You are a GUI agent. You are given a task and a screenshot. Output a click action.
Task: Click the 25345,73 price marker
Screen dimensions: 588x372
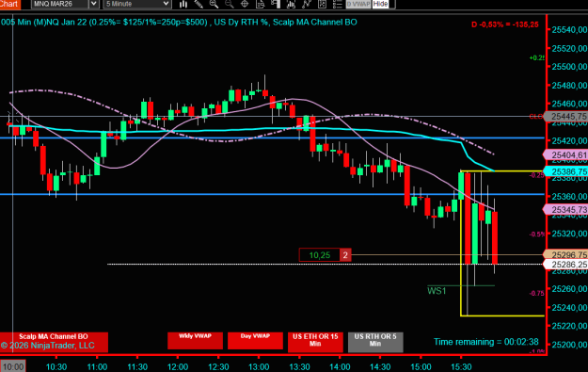[566, 209]
